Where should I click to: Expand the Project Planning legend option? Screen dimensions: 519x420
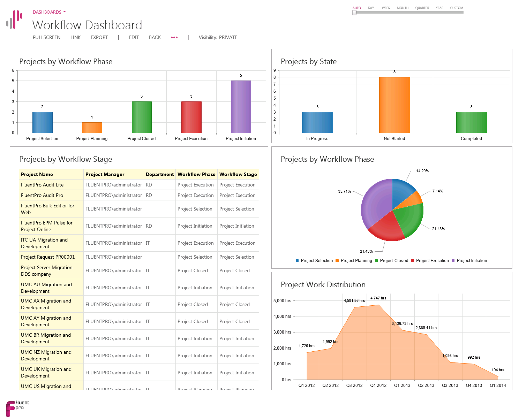354,260
